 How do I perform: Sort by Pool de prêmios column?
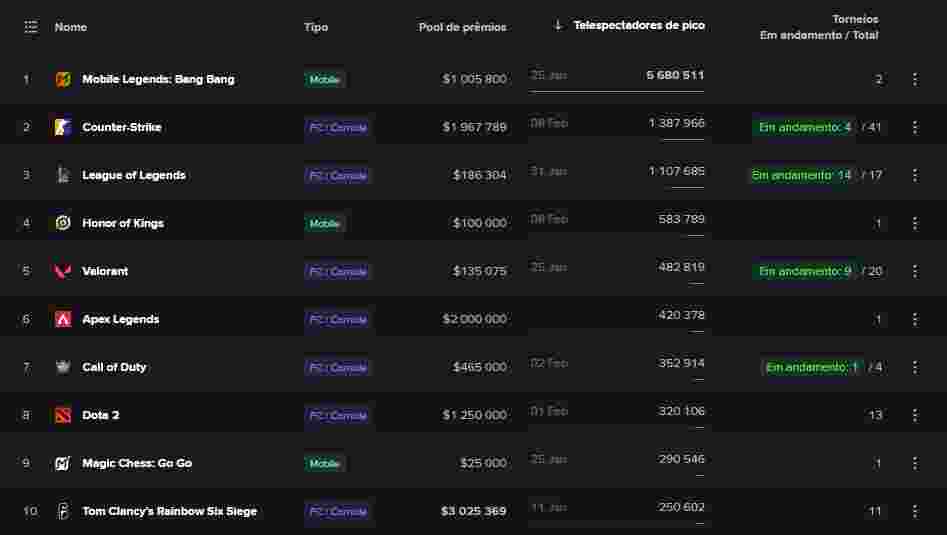pyautogui.click(x=462, y=27)
